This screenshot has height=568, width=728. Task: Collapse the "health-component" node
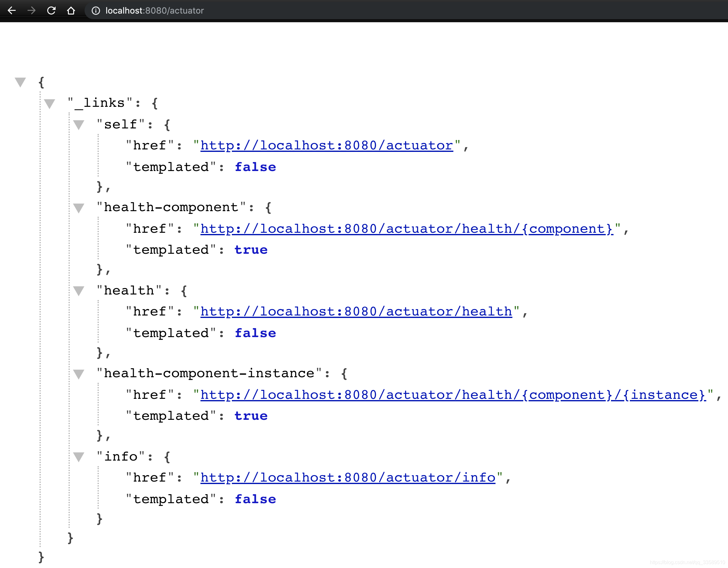point(79,208)
